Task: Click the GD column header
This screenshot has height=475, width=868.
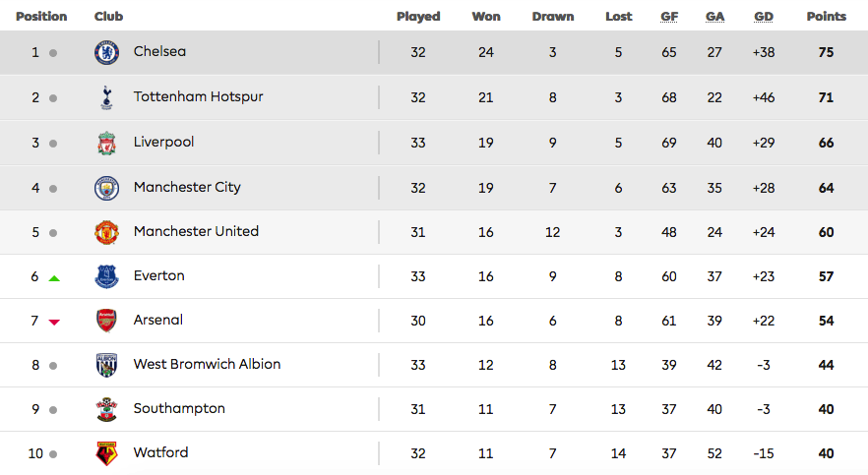Action: pyautogui.click(x=763, y=17)
